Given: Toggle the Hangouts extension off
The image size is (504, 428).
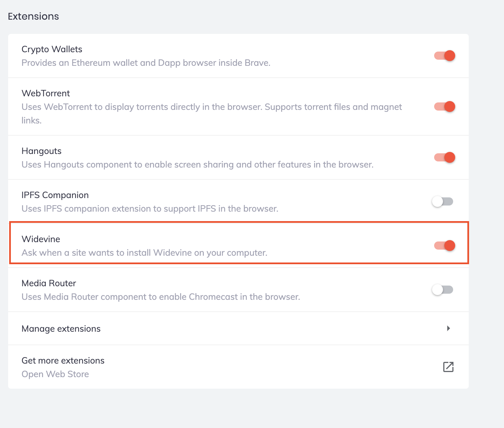Looking at the screenshot, I should coord(444,157).
